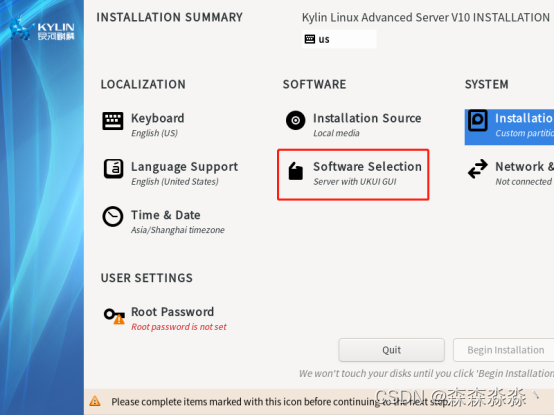Viewport: 554px width, 416px height.
Task: Click 'Root password is not set' text
Action: (179, 327)
